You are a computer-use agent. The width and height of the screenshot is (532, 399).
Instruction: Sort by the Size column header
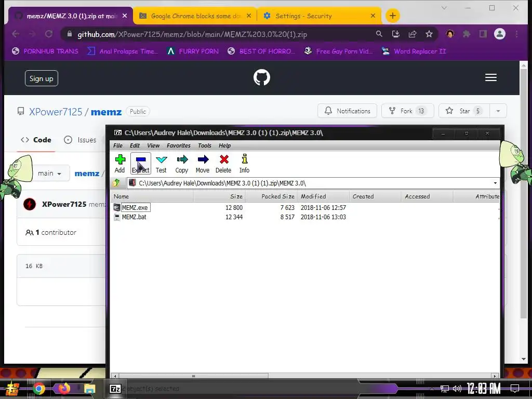(x=220, y=196)
